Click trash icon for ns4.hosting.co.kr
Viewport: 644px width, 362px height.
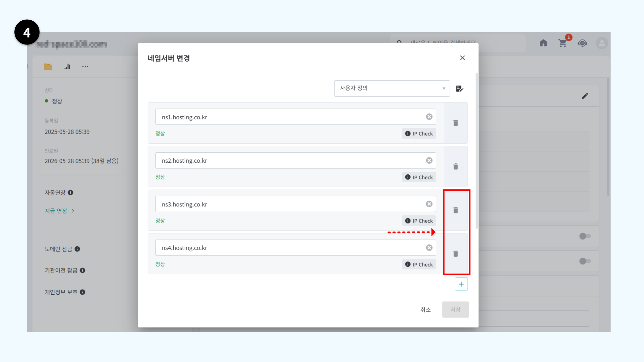456,254
